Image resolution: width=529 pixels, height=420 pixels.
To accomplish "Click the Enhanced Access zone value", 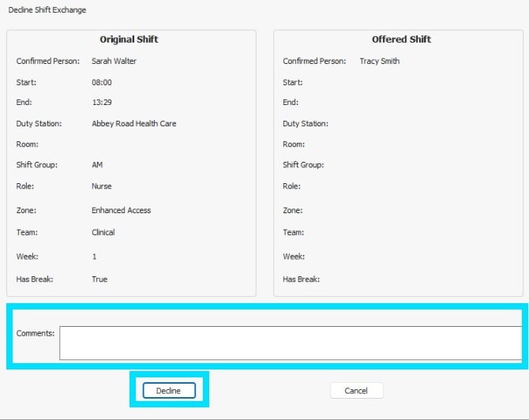I will tap(121, 211).
